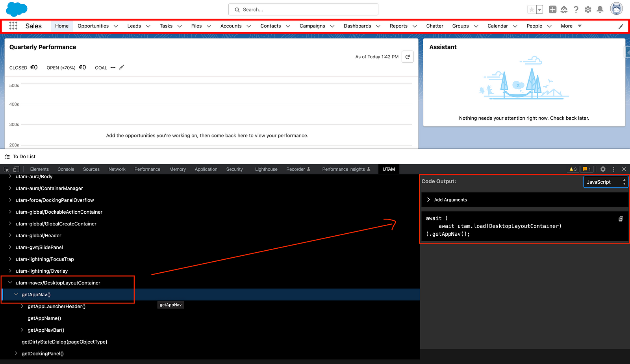
Task: Expand the Contacts dropdown chevron
Action: [x=288, y=26]
